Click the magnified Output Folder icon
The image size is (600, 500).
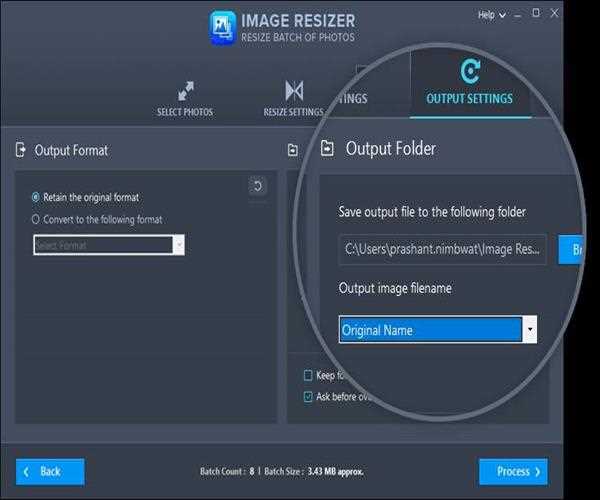[x=327, y=149]
